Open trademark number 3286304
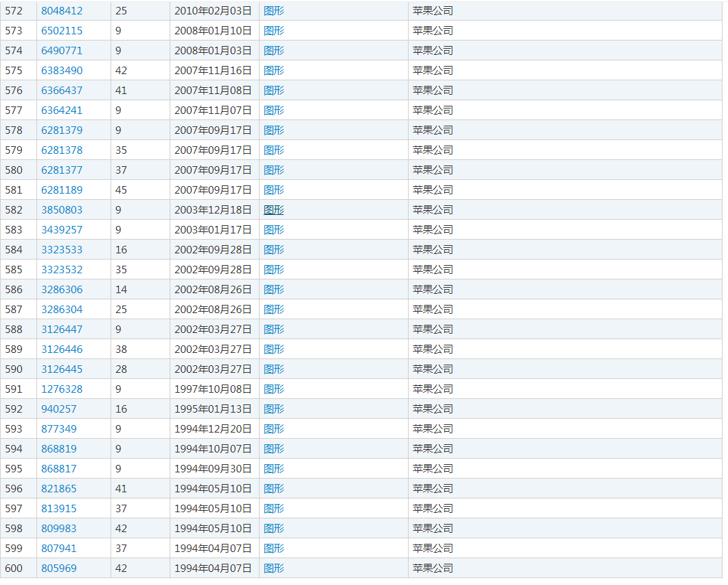 click(62, 310)
